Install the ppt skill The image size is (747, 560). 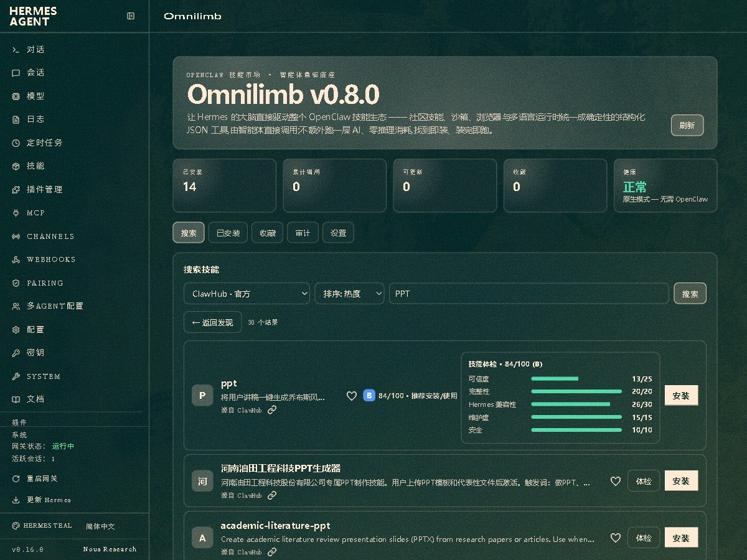(x=681, y=396)
